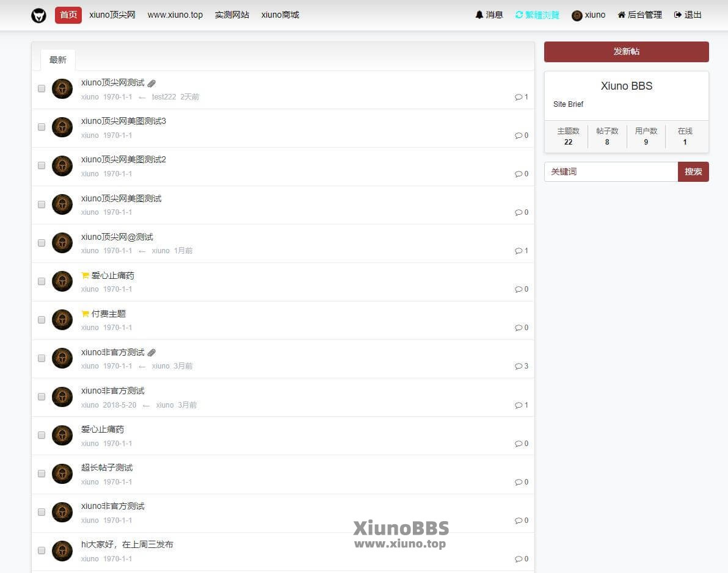Click the 2天前 last reply time
The height and width of the screenshot is (573, 728).
189,97
